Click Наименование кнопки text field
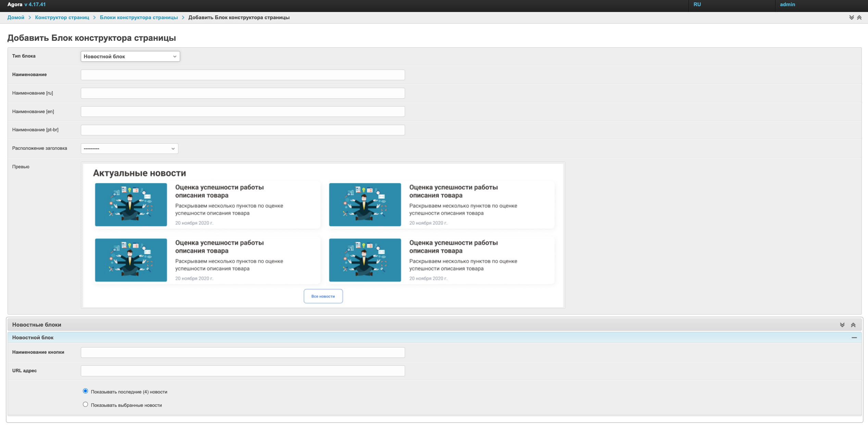The image size is (868, 425). click(243, 352)
